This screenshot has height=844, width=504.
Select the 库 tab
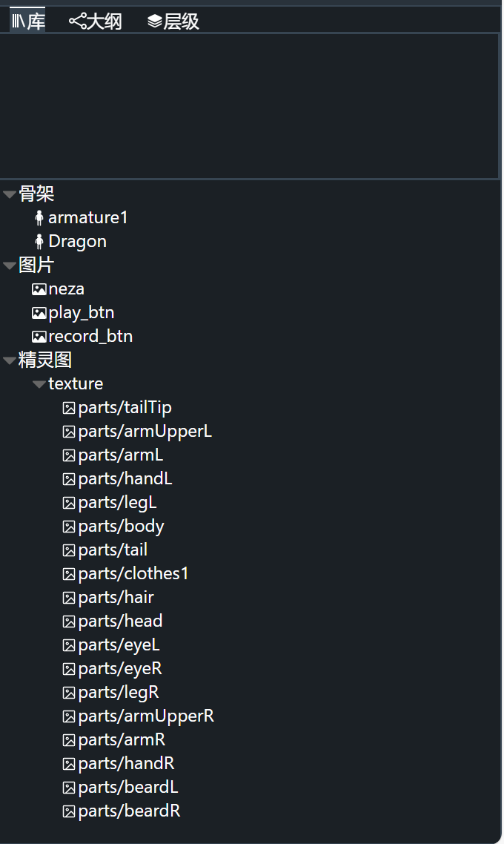28,21
